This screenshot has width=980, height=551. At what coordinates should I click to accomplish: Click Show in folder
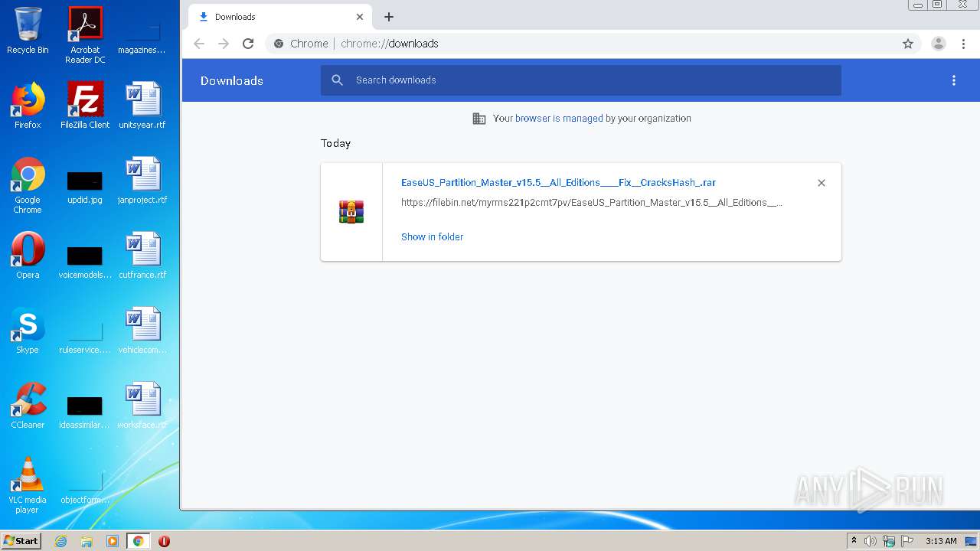point(432,237)
